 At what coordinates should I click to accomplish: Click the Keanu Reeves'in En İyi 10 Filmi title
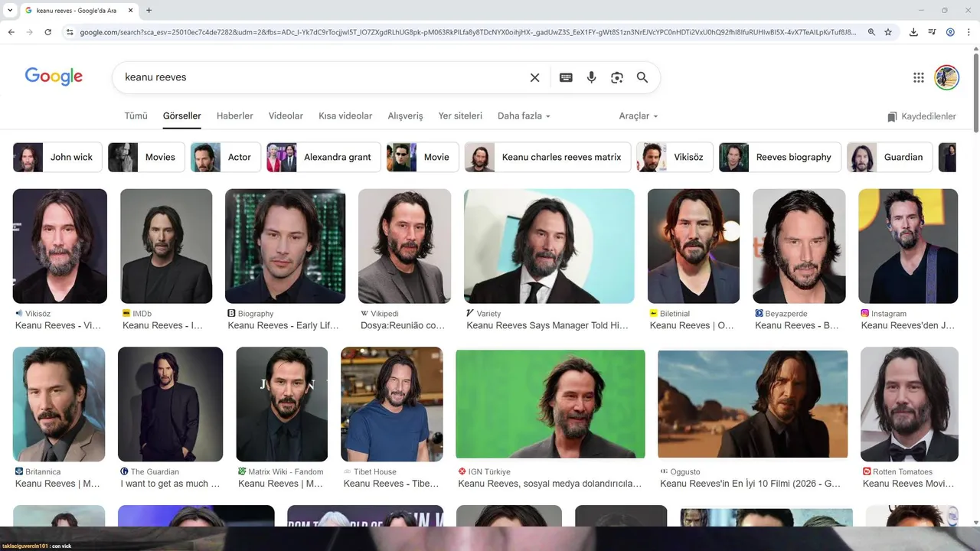pos(750,484)
